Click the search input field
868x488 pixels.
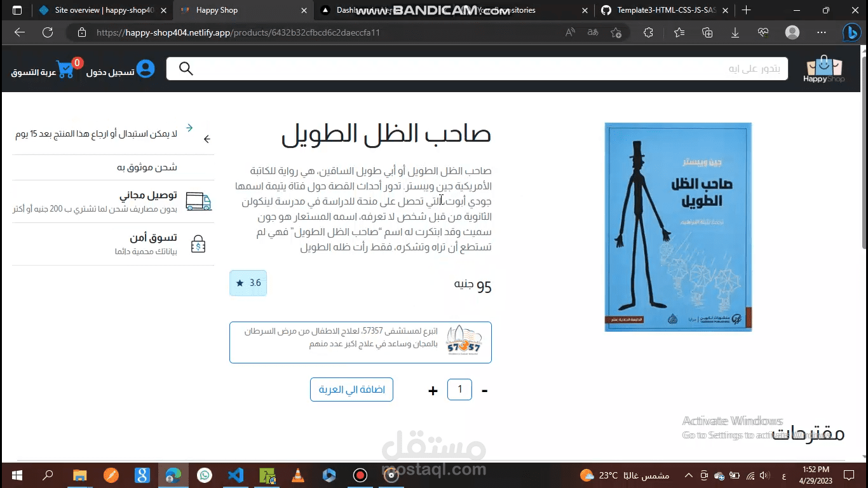tap(477, 69)
